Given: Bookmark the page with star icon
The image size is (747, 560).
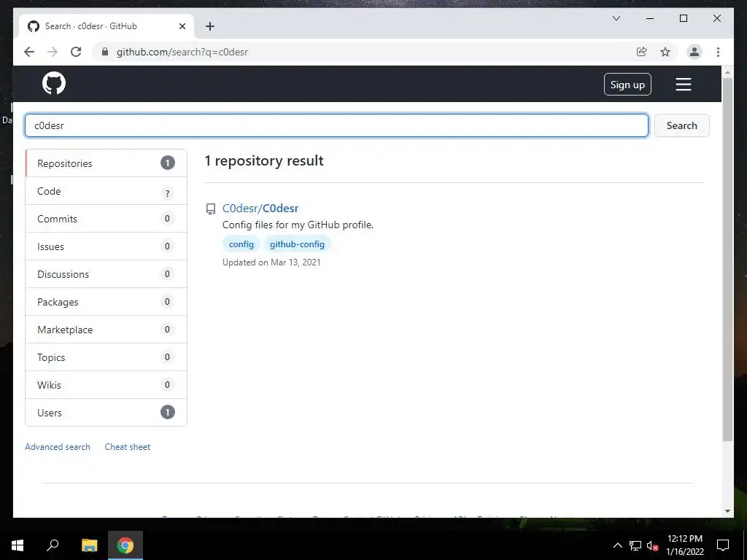Looking at the screenshot, I should 665,52.
